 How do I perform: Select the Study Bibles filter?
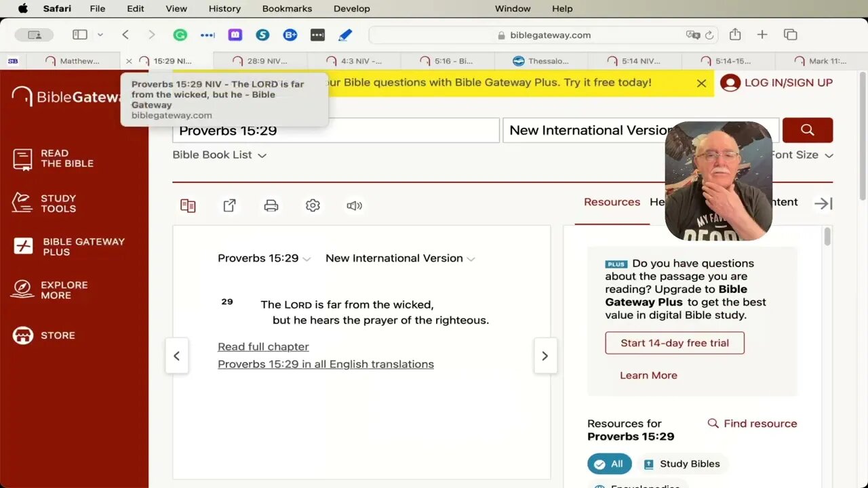coord(682,464)
